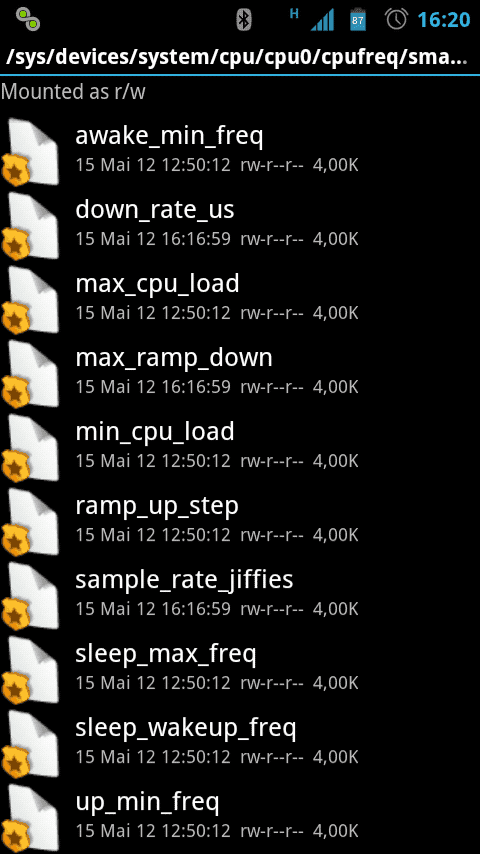The image size is (480, 854).
Task: Tap the Mounted as r/w label
Action: [73, 92]
